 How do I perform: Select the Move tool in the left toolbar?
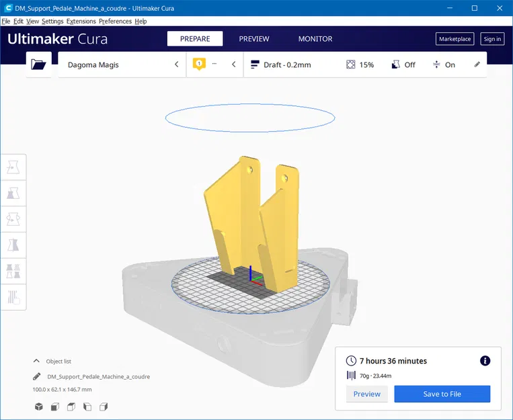click(x=13, y=167)
